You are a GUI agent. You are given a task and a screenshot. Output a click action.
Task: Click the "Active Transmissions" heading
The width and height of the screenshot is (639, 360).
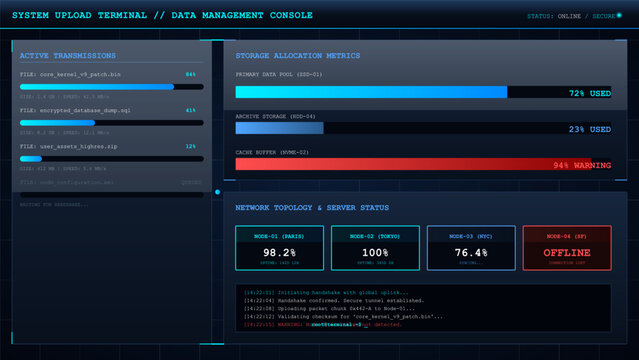coord(68,55)
